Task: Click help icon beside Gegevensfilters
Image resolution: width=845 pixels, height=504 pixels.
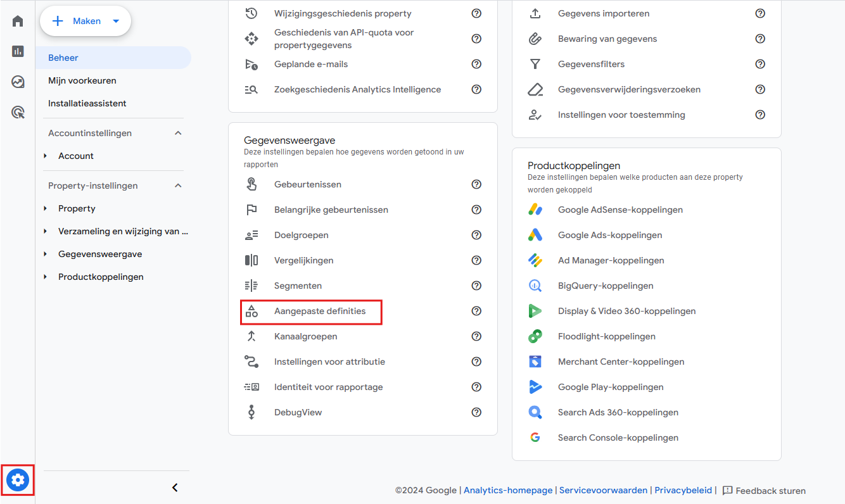Action: click(760, 64)
